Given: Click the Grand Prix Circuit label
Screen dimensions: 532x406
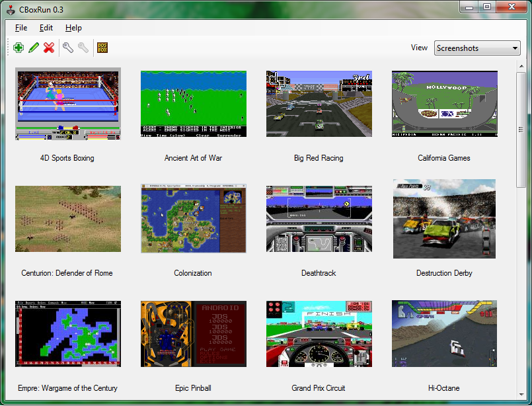Looking at the screenshot, I should [x=319, y=388].
